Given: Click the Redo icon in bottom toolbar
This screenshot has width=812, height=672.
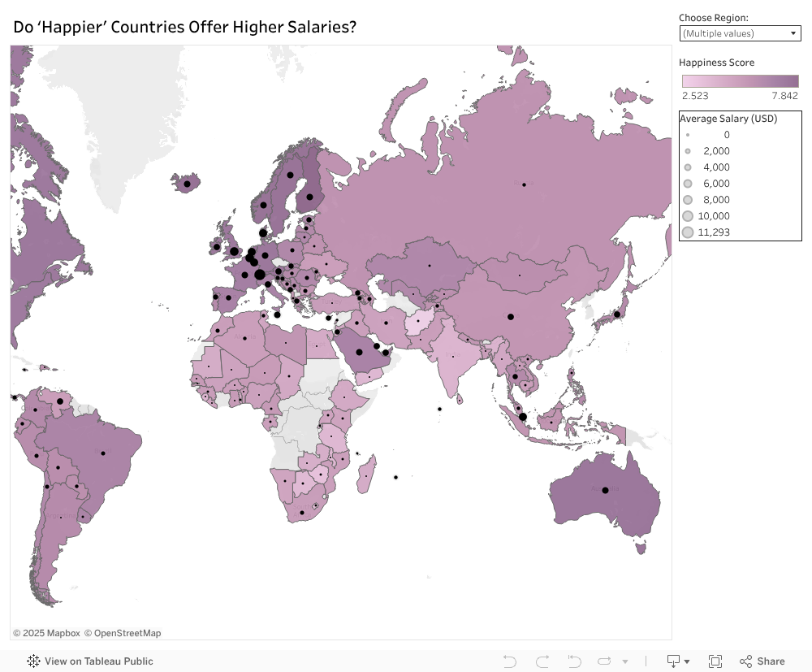Looking at the screenshot, I should pos(542,661).
